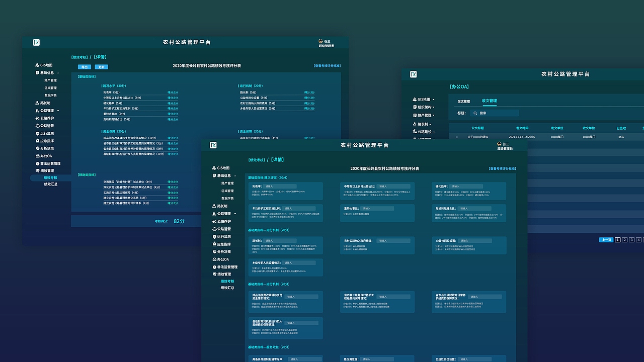Click 25人 cell in OA table

coord(621,137)
